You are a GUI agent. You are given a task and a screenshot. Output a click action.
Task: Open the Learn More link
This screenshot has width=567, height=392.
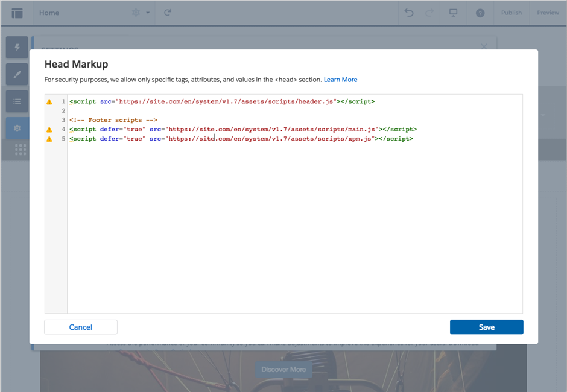tap(340, 80)
